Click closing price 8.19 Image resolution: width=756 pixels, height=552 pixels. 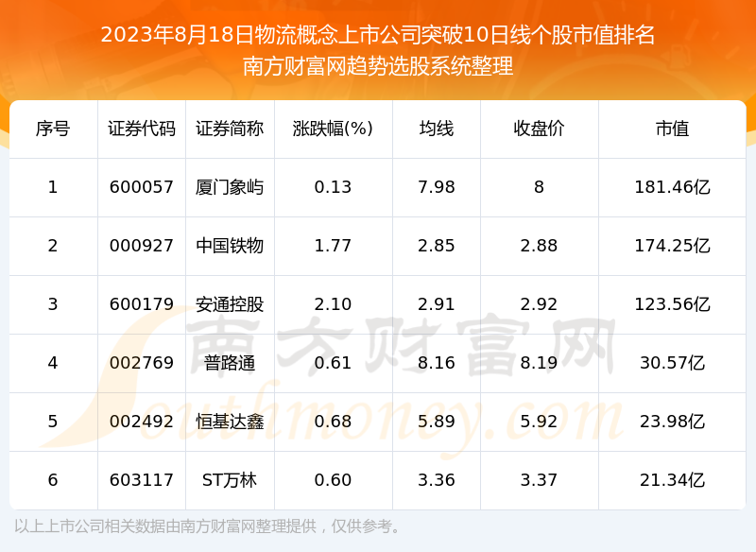coord(539,363)
